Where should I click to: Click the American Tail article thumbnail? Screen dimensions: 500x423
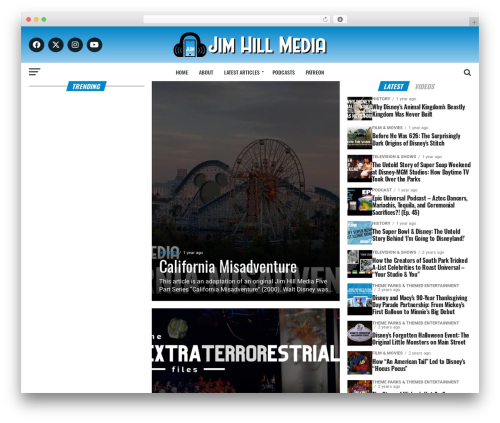coord(359,363)
